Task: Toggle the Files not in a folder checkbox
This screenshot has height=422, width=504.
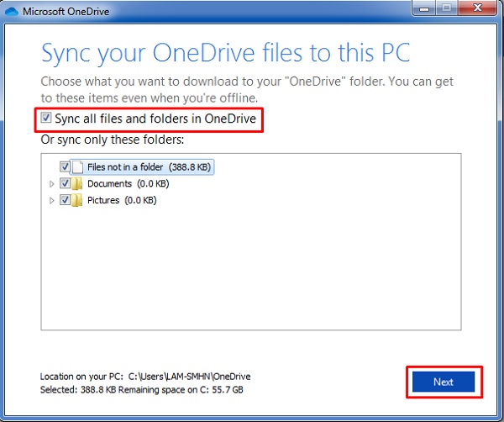Action: [x=65, y=166]
